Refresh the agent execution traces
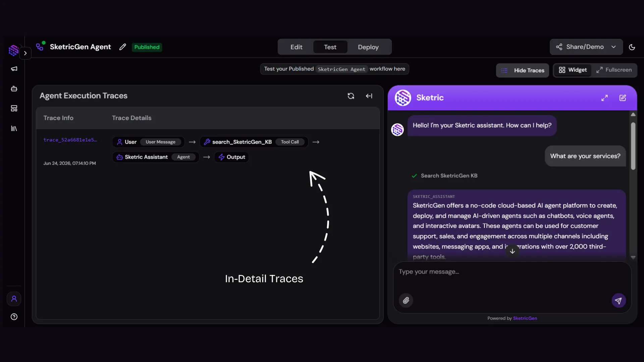The height and width of the screenshot is (362, 644). tap(351, 96)
